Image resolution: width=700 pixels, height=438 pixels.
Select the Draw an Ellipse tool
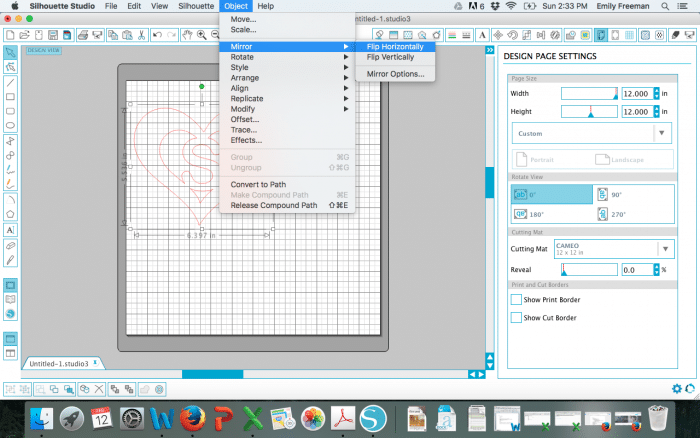(10, 125)
